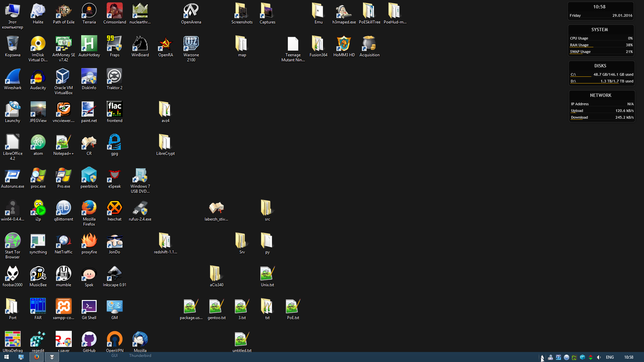Screen dimensions: 644x362
Task: Select the Traktor 2 shortcut
Action: [x=115, y=79]
